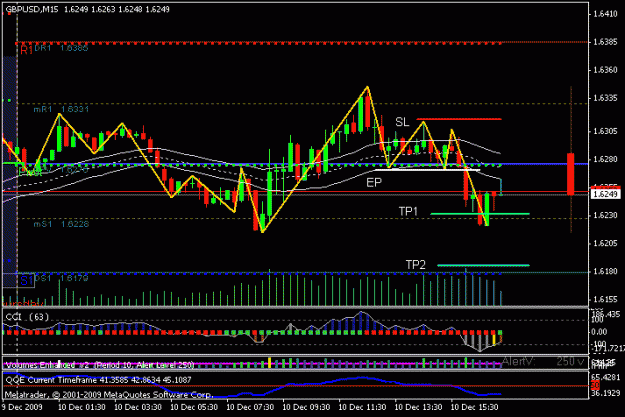Click the current price tag 1.6249
The image size is (625, 417).
[605, 194]
